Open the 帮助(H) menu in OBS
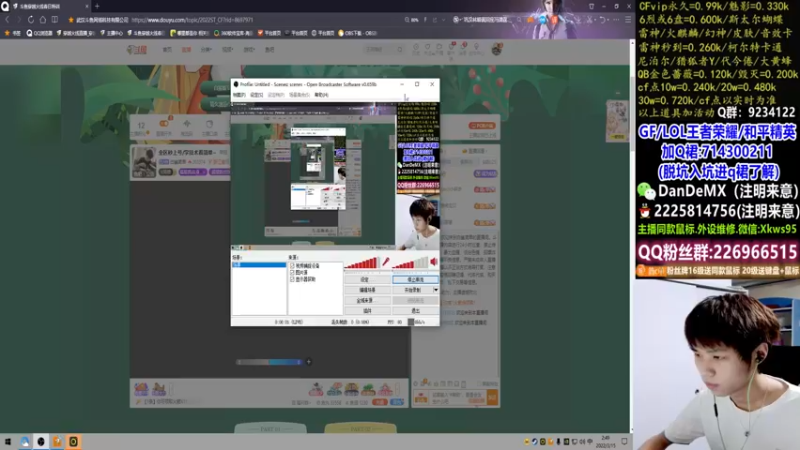800x450 pixels. point(321,95)
